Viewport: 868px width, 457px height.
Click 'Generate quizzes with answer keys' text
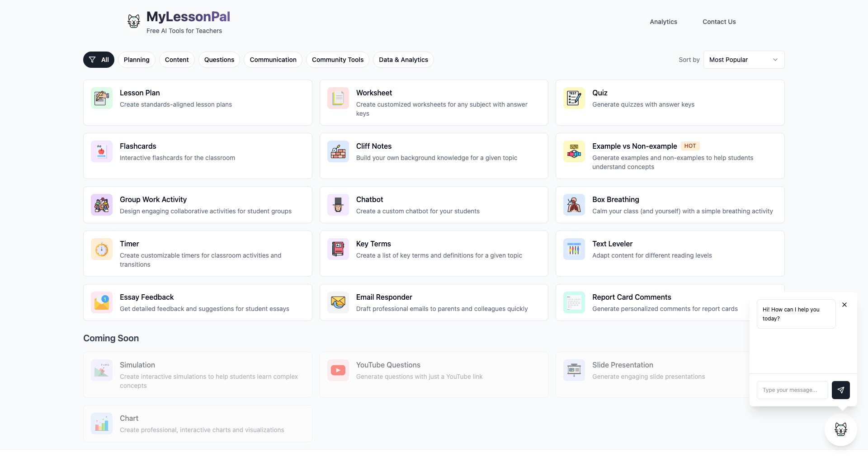(x=643, y=104)
